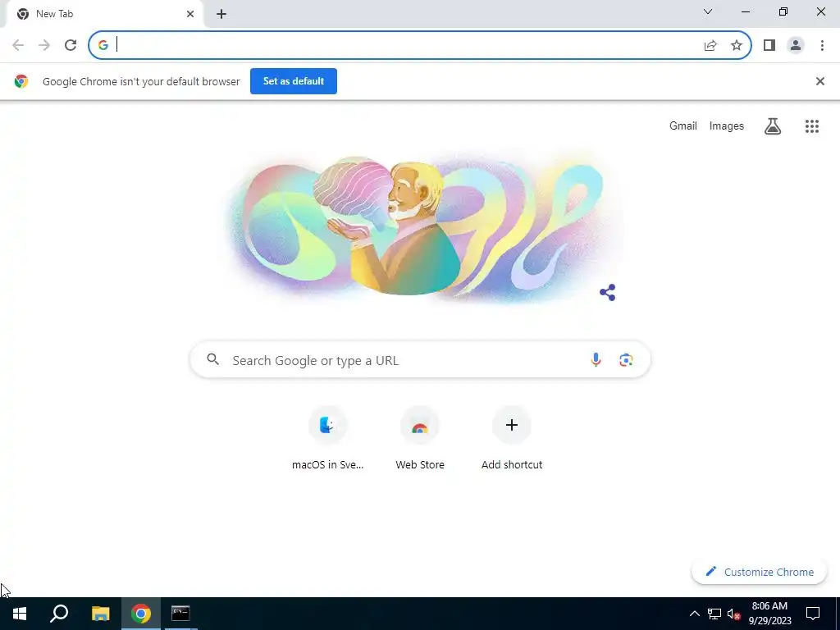Open a new tab with plus button

point(221,15)
